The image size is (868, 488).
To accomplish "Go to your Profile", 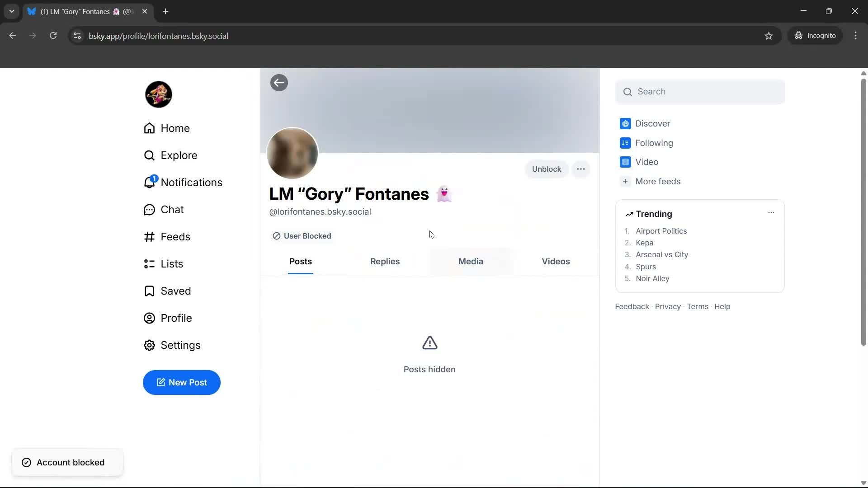I will point(177,318).
